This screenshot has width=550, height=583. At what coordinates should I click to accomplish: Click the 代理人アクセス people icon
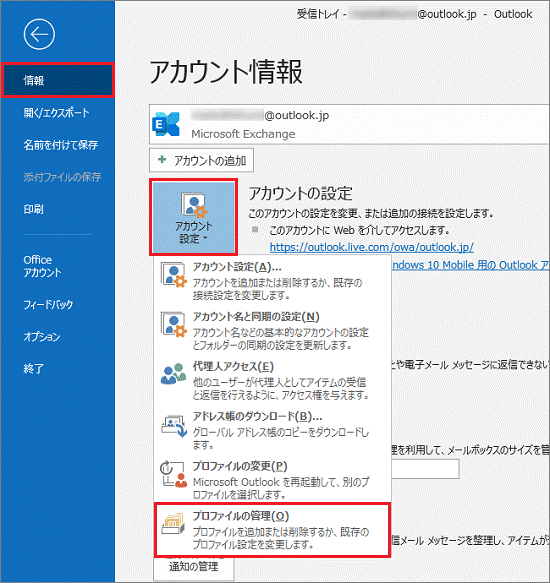click(x=173, y=374)
